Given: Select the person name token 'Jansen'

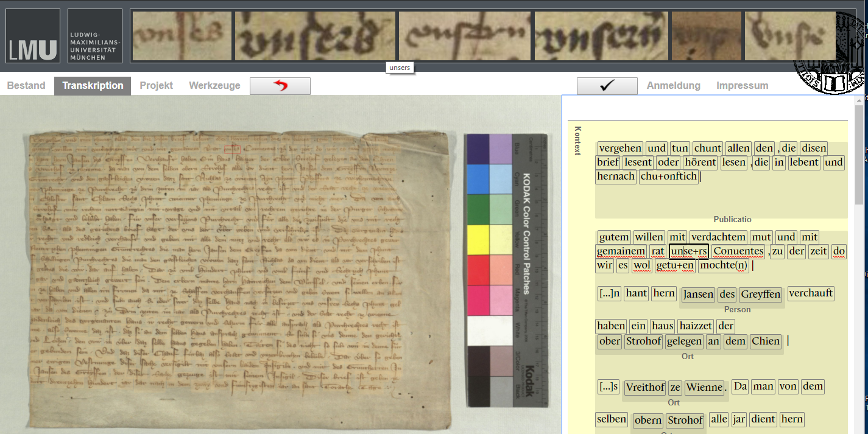Looking at the screenshot, I should click(698, 295).
